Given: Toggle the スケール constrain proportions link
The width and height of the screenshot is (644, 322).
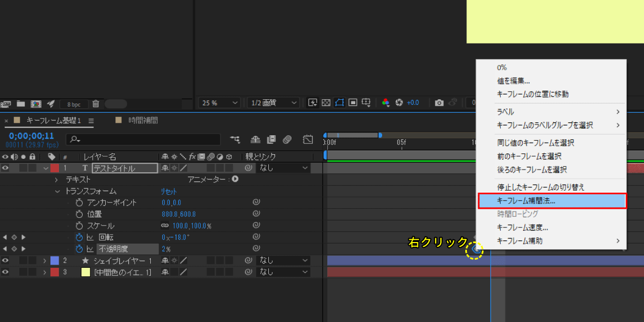Looking at the screenshot, I should coord(165,225).
